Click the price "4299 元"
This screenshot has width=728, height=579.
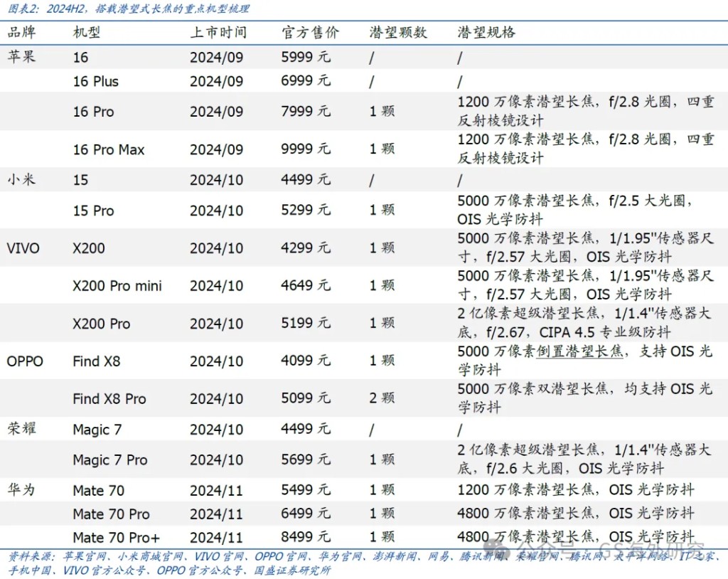[x=306, y=248]
